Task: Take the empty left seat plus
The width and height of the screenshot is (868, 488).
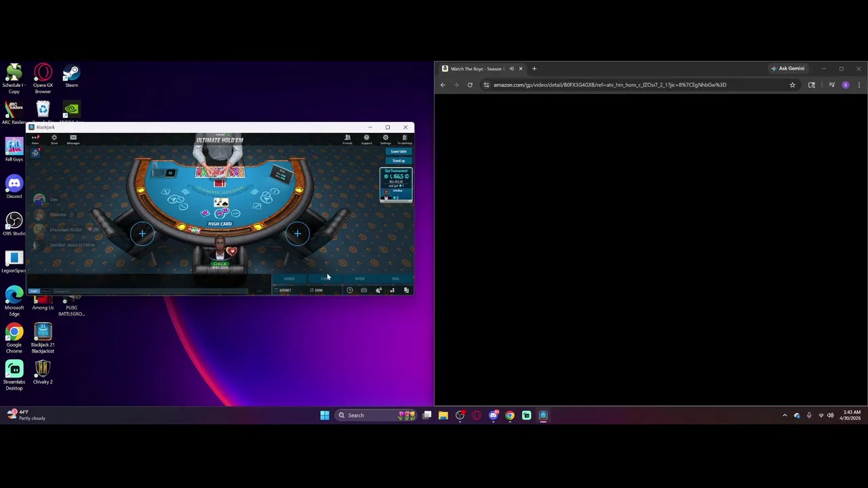Action: pyautogui.click(x=142, y=234)
